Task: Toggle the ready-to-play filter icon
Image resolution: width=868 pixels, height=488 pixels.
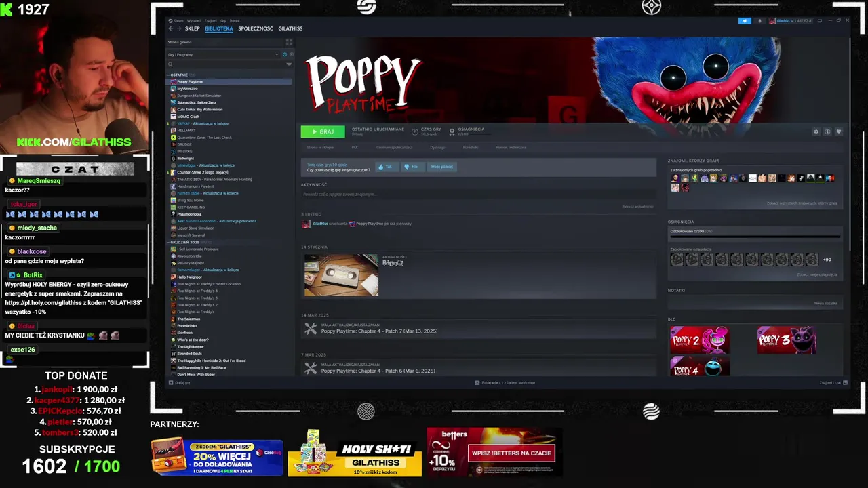Action: [x=291, y=54]
